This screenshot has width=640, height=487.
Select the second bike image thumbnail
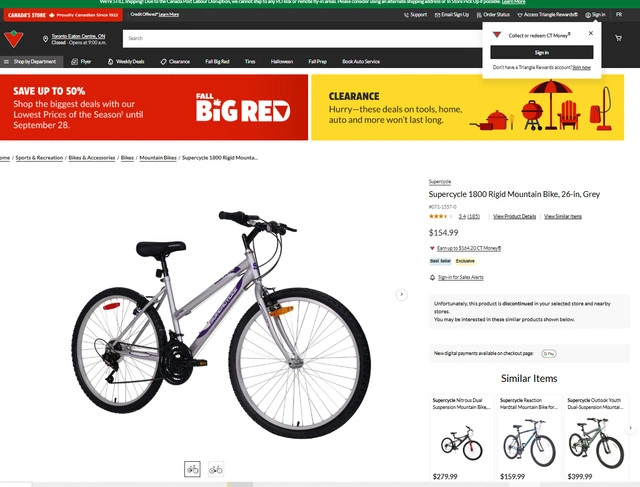[x=216, y=469]
